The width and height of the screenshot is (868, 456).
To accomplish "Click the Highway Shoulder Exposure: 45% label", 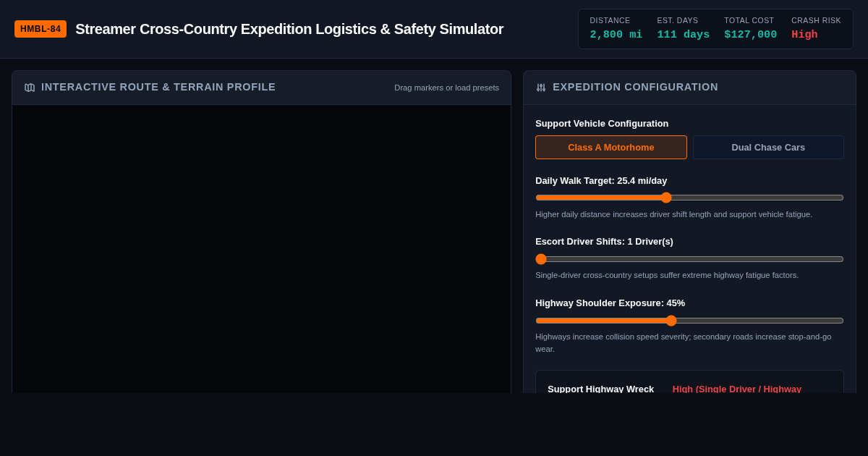I will (610, 303).
